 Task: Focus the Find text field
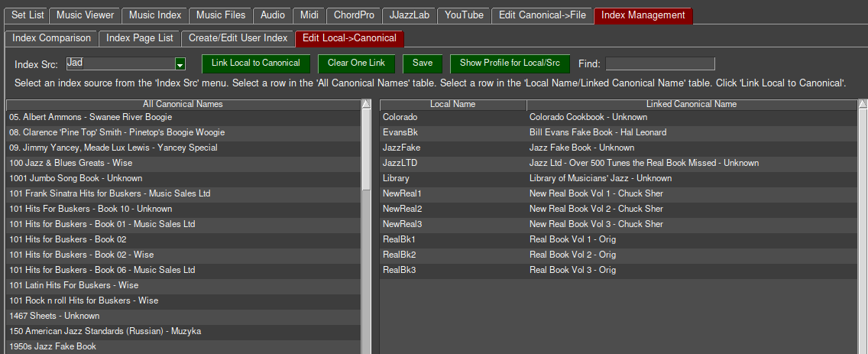tap(660, 63)
